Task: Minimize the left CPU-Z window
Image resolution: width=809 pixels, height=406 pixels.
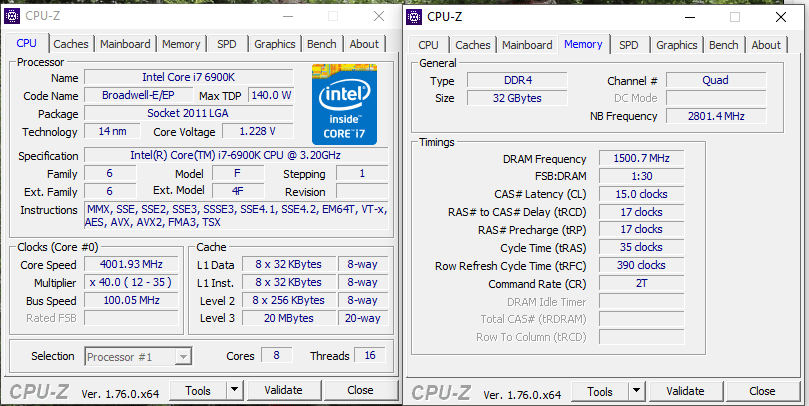Action: tap(288, 17)
